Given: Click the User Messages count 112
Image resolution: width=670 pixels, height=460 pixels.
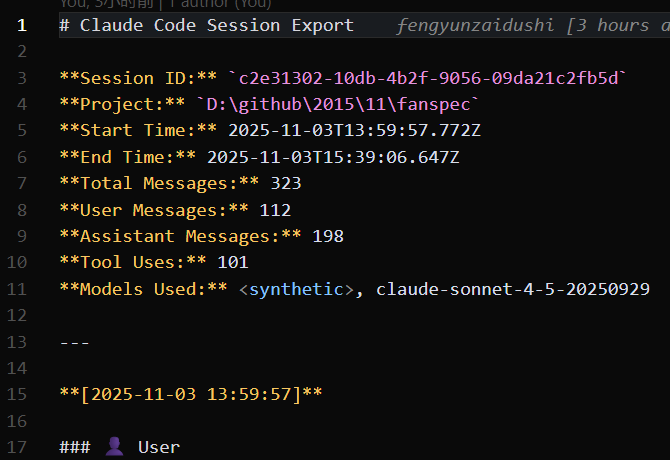Looking at the screenshot, I should coord(274,210).
